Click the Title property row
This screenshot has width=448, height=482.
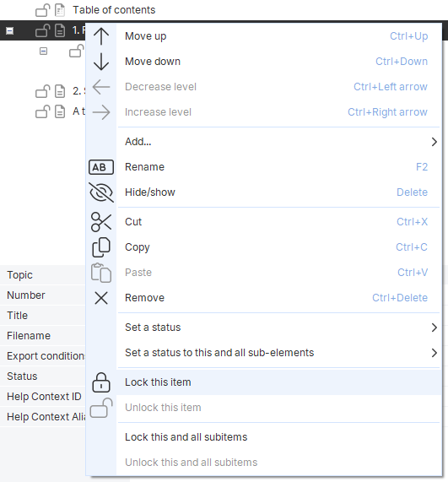[x=43, y=316]
